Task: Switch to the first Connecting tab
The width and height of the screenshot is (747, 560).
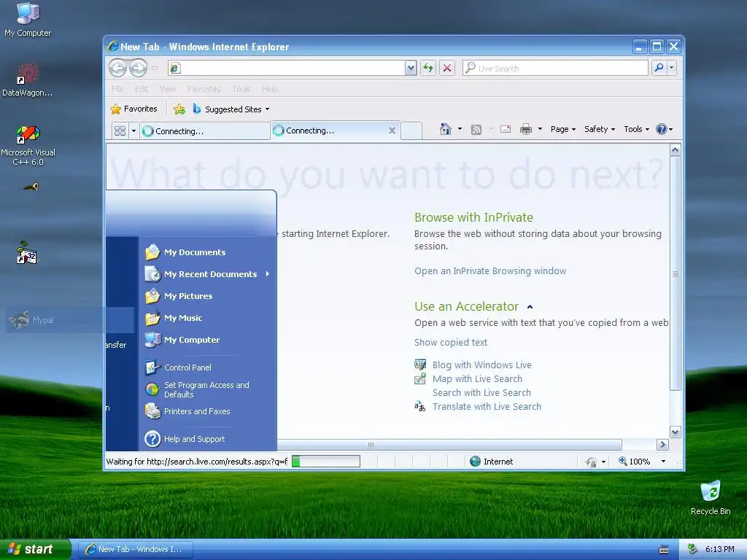Action: (205, 131)
